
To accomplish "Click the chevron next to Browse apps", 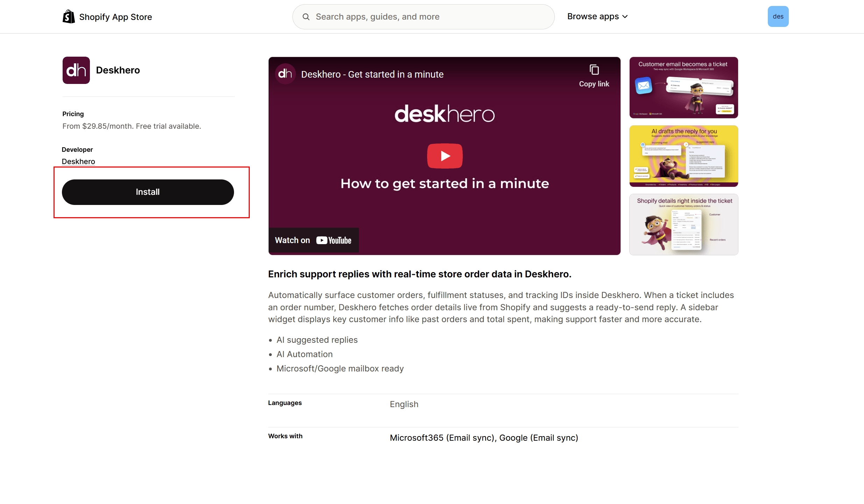I will click(x=625, y=17).
